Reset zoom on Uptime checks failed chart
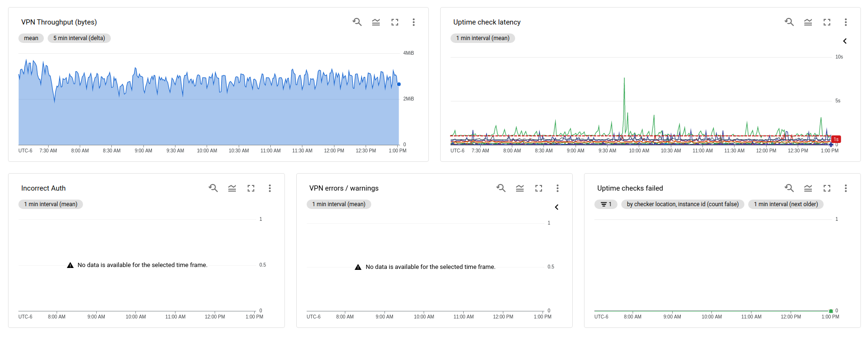868x343 pixels. coord(789,188)
